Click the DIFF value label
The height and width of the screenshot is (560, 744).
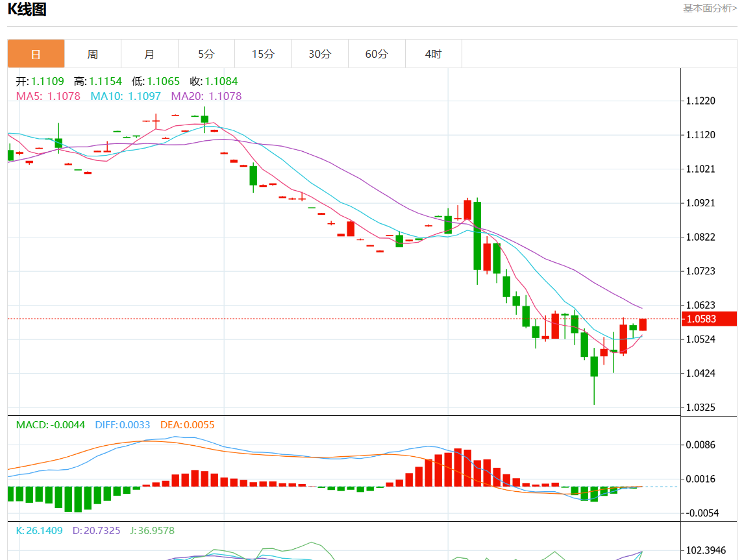122,425
